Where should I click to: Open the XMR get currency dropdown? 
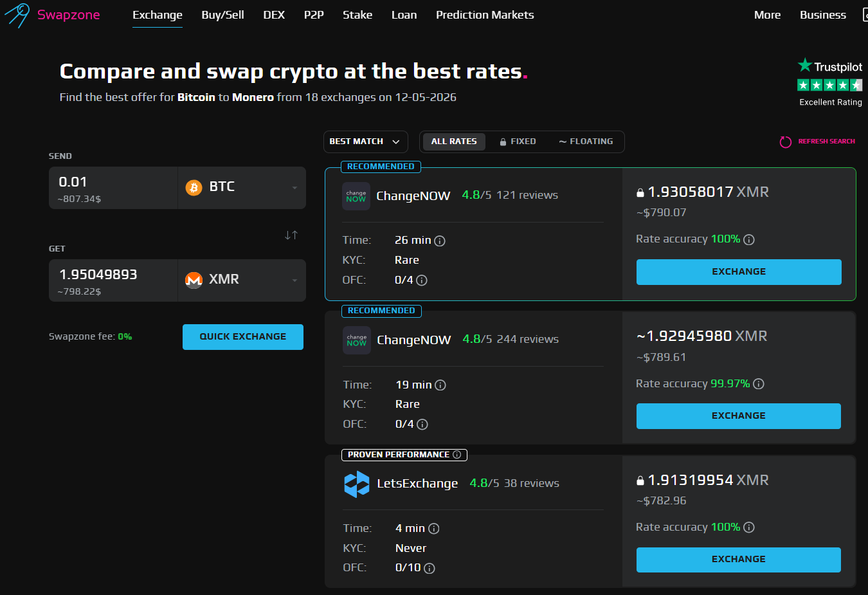pyautogui.click(x=242, y=280)
